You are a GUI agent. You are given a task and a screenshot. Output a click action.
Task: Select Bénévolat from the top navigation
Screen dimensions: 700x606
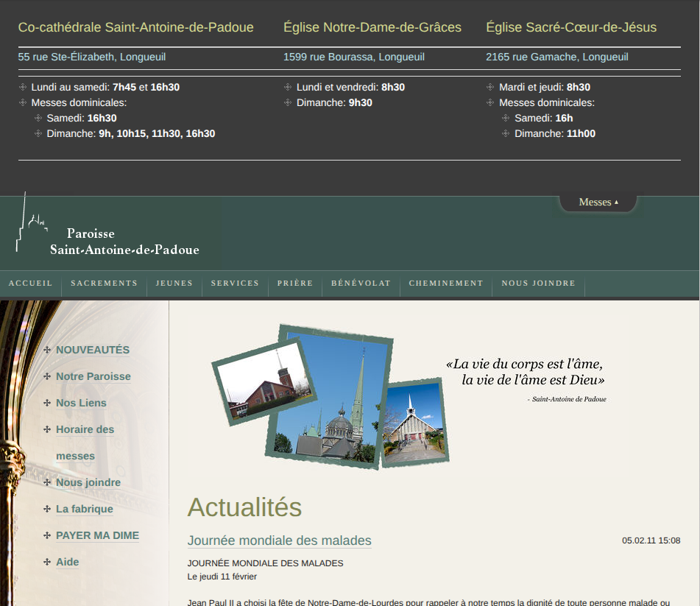(361, 283)
